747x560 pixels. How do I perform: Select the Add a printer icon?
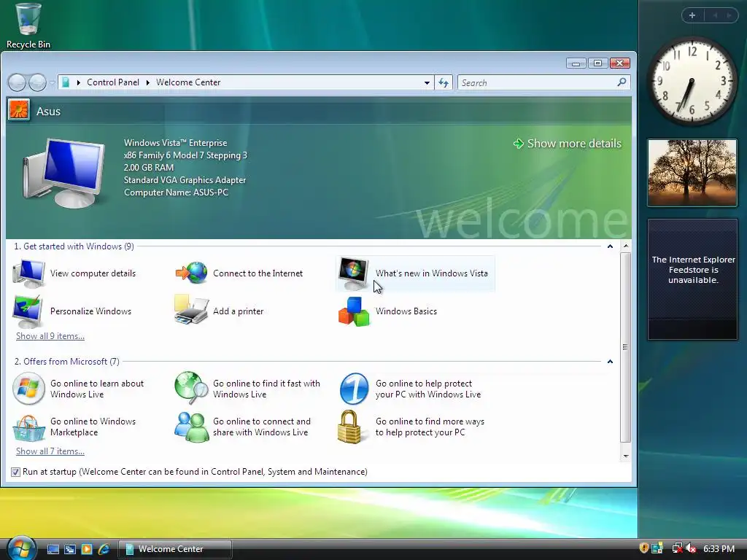192,311
